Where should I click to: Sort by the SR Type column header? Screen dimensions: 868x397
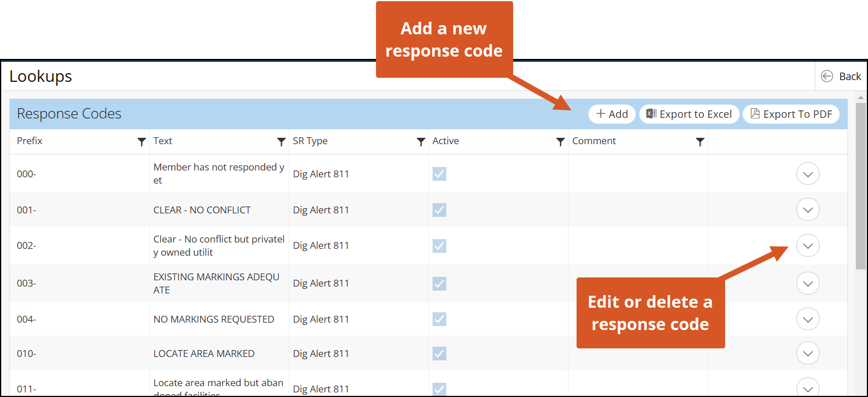coord(310,141)
